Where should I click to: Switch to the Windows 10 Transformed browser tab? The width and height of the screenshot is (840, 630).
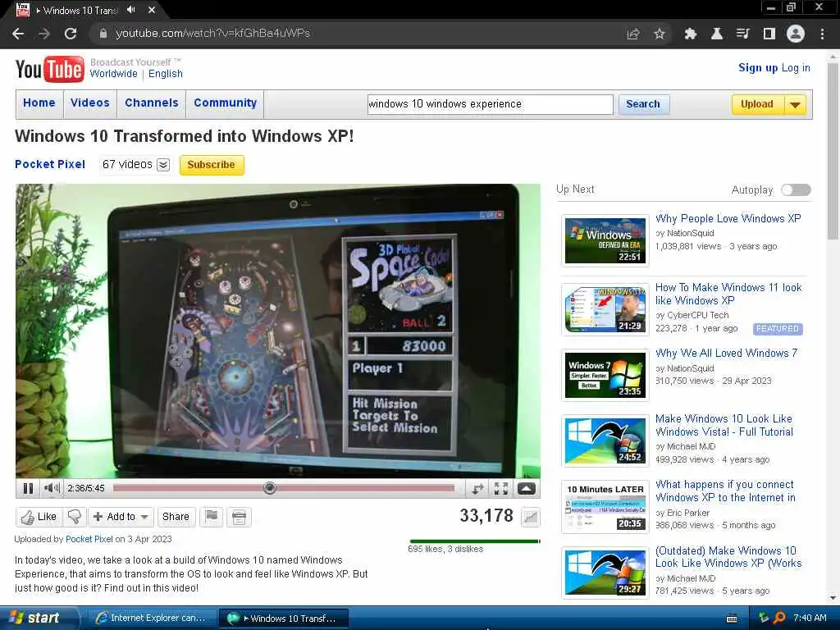tap(80, 10)
